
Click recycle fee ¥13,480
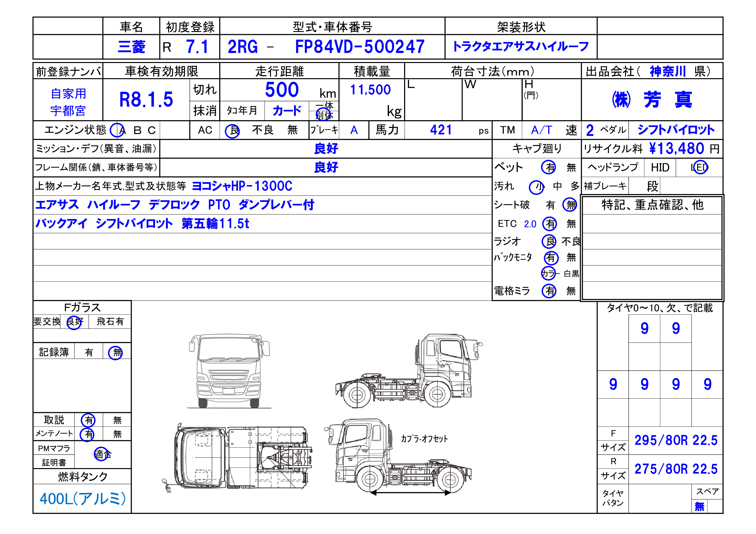[x=676, y=149]
